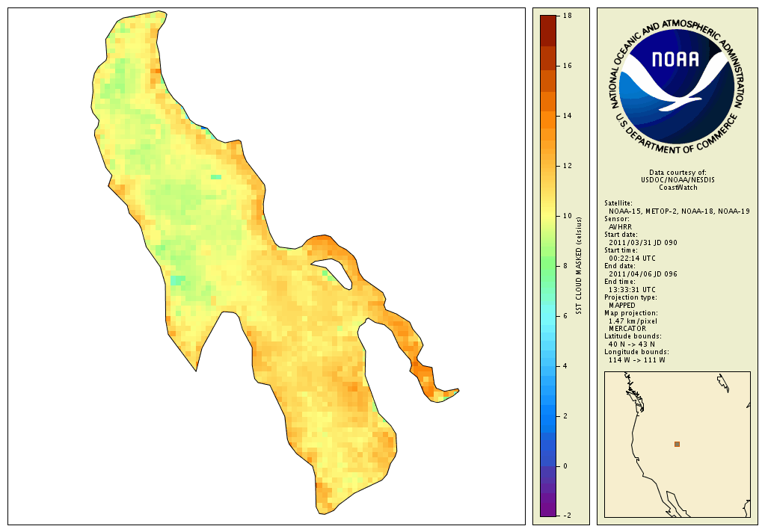Click the 'Map projection:' label
The height and width of the screenshot is (532, 765).
click(631, 313)
